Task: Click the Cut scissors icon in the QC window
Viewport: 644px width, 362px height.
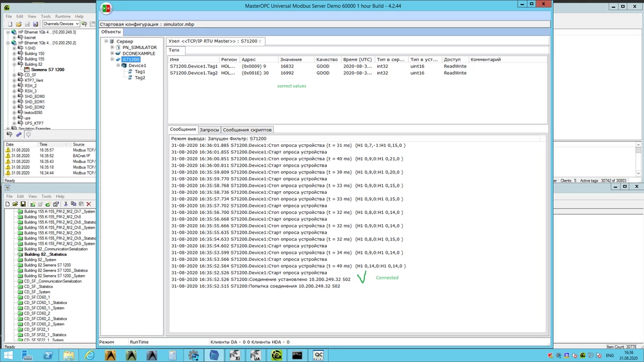Action: [65, 204]
